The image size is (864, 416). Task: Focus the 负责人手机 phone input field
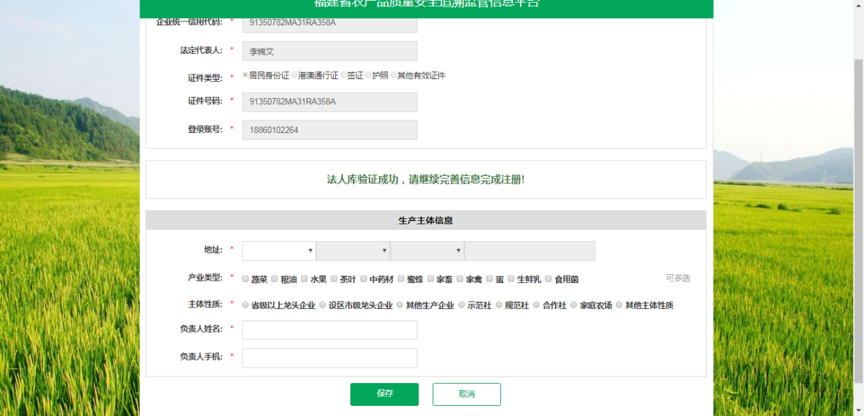[x=329, y=357]
